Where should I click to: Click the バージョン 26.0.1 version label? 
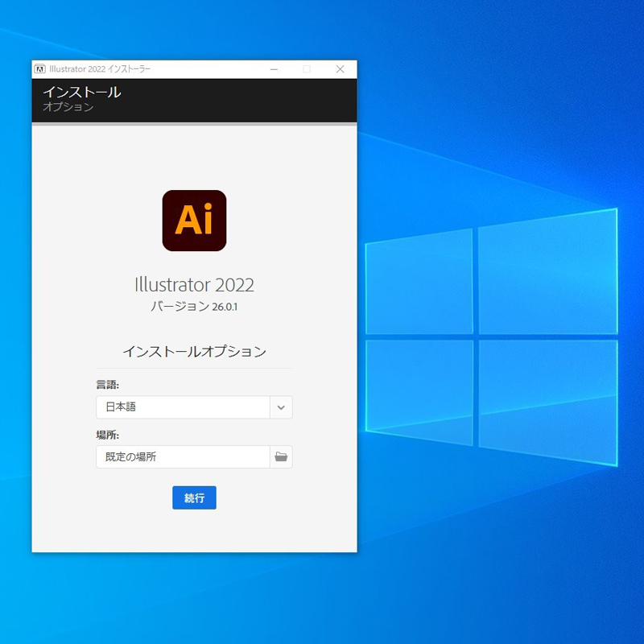[x=194, y=306]
